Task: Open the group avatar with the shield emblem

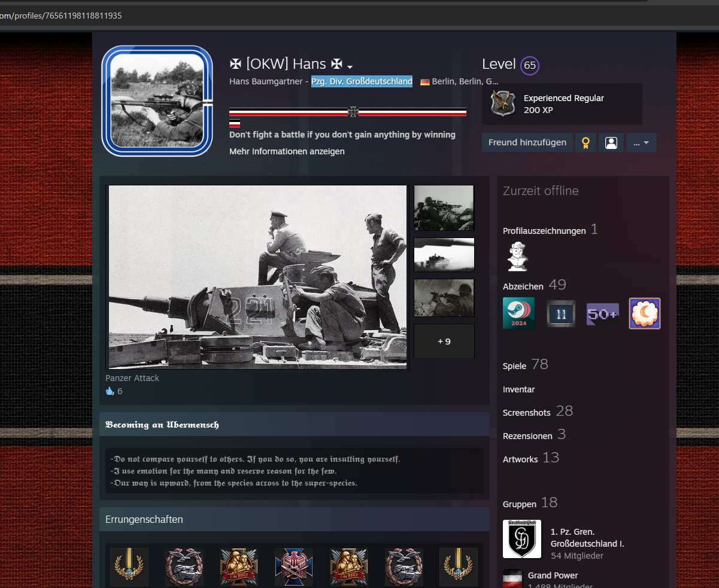Action: 521,539
